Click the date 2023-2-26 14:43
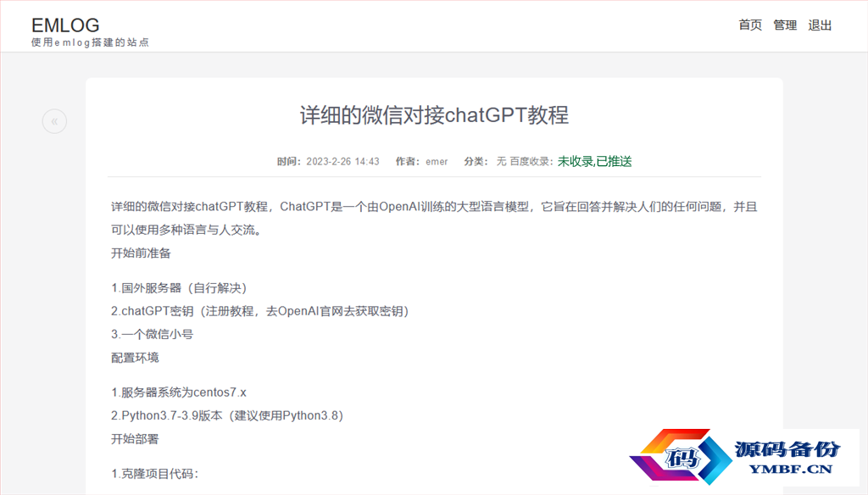The height and width of the screenshot is (495, 868). (342, 162)
